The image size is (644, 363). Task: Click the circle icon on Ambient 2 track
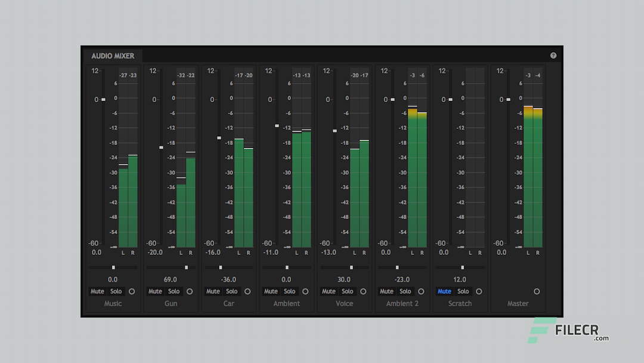click(421, 291)
